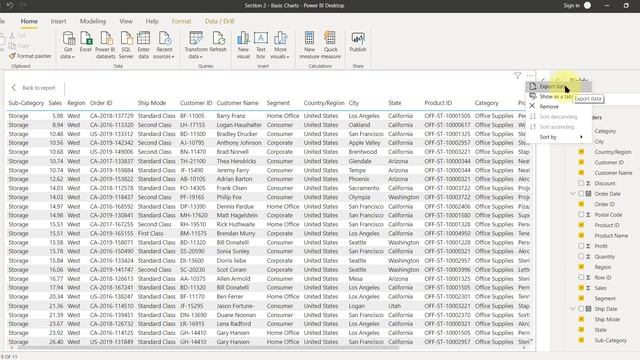Expand the Order Date hierarchy
This screenshot has width=640, height=360.
573,193
